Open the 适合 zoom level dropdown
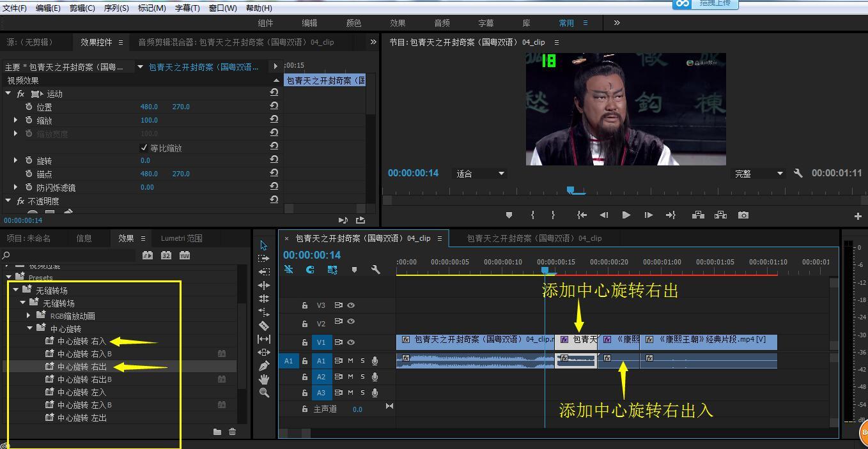The width and height of the screenshot is (868, 449). (481, 173)
